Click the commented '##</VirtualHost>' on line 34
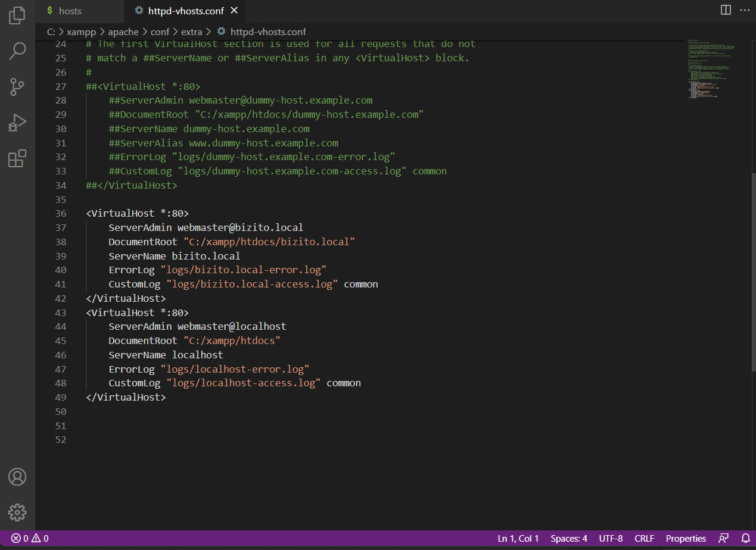The height and width of the screenshot is (550, 756). point(132,185)
